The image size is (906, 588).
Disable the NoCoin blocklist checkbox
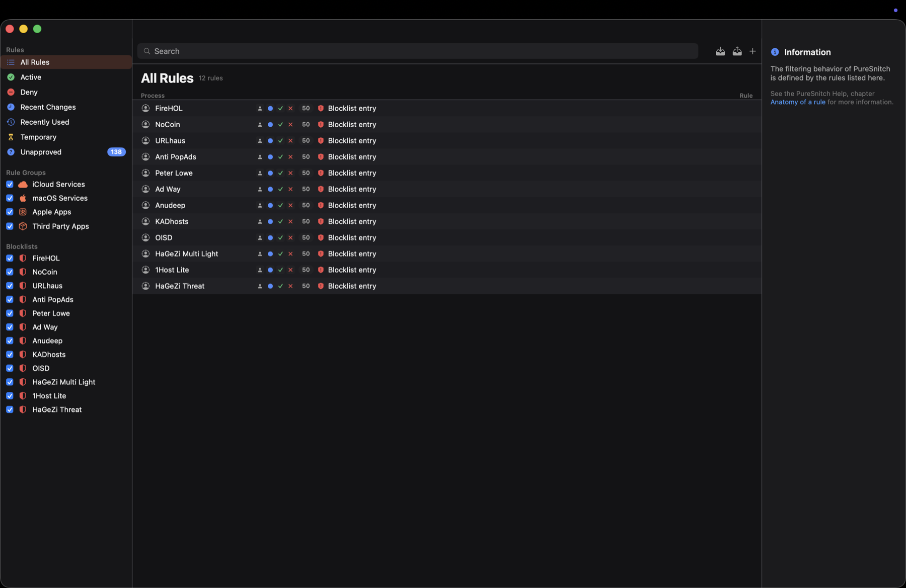[10, 272]
